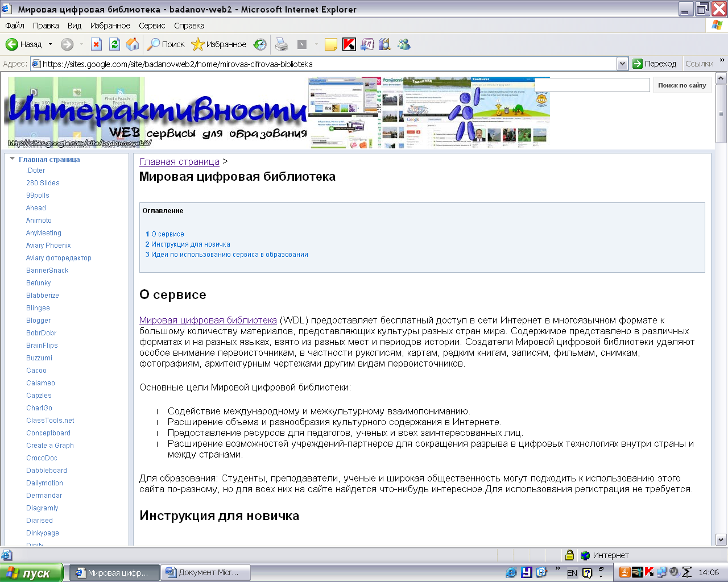
Task: Click the Stop loading icon
Action: click(x=96, y=44)
